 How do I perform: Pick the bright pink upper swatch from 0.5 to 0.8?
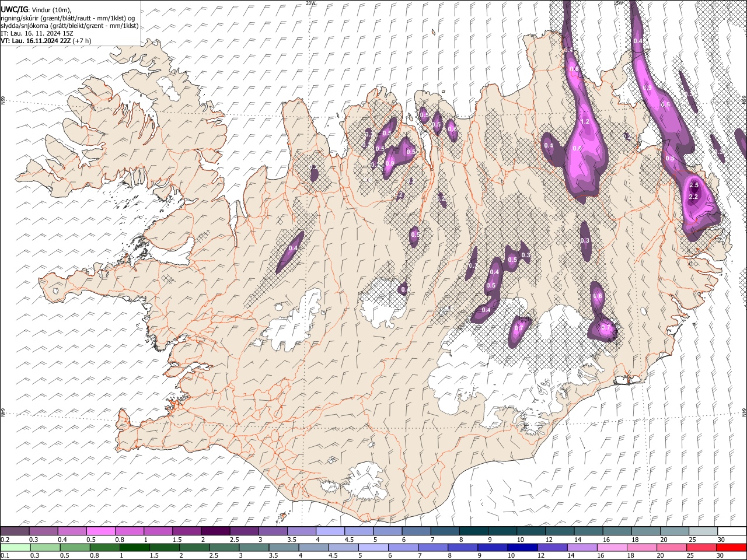101,531
